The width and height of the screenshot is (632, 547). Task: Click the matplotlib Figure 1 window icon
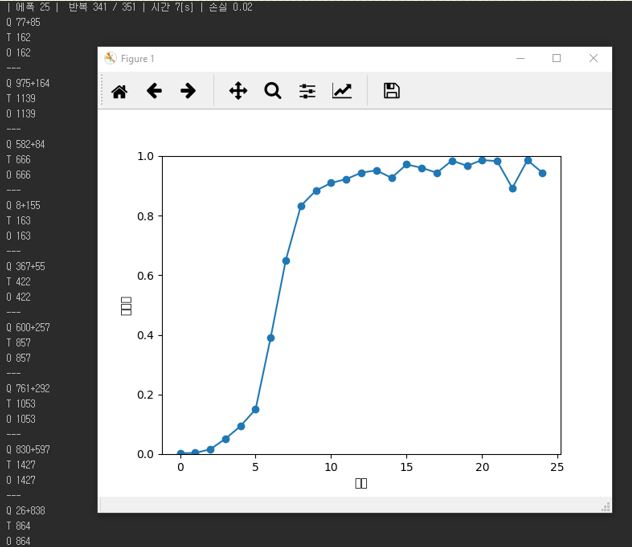pos(110,58)
